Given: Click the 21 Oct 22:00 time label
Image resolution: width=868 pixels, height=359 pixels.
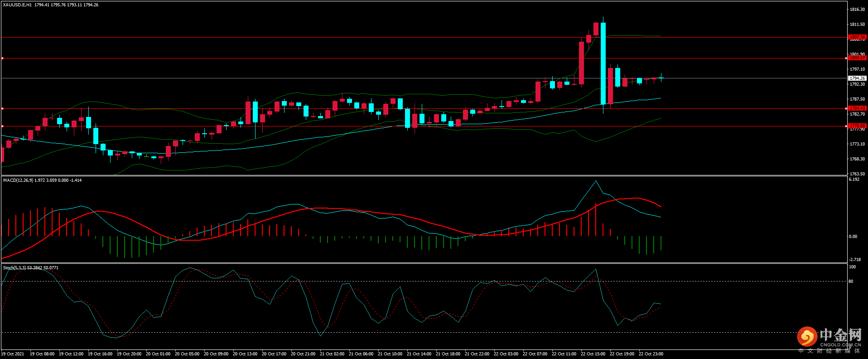Looking at the screenshot, I should click(477, 354).
